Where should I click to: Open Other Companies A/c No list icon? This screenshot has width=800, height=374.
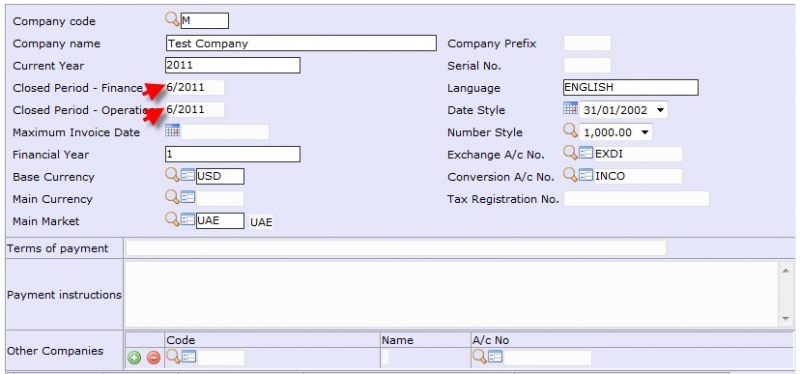(x=495, y=357)
